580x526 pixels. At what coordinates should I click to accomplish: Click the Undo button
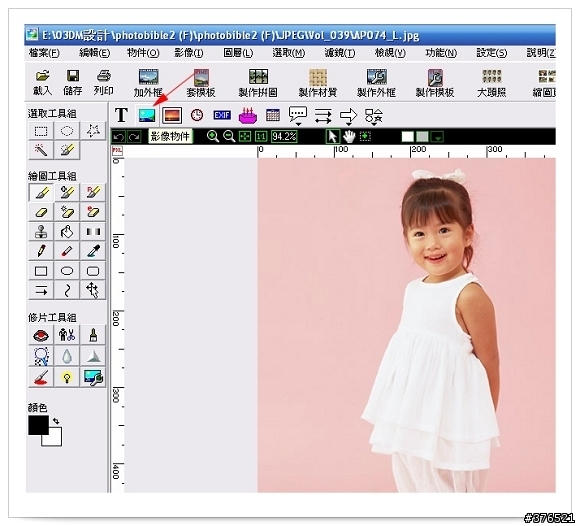coord(119,137)
